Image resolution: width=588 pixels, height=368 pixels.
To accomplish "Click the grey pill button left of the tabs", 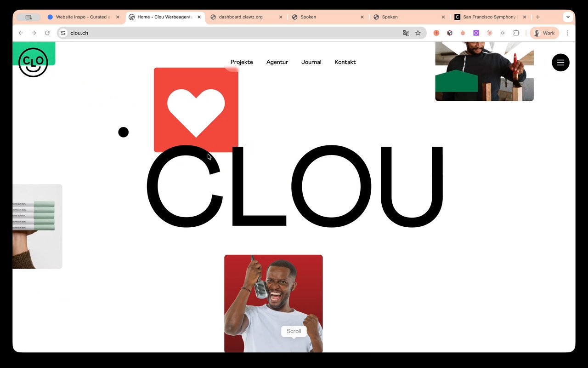I will pos(28,17).
